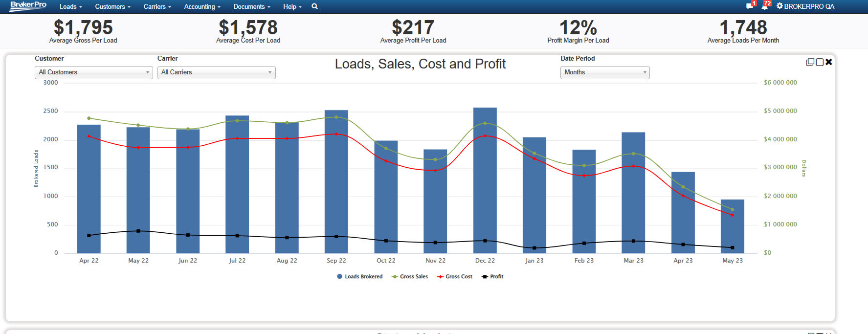
Task: Expand the All Customers dropdown
Action: pyautogui.click(x=93, y=72)
